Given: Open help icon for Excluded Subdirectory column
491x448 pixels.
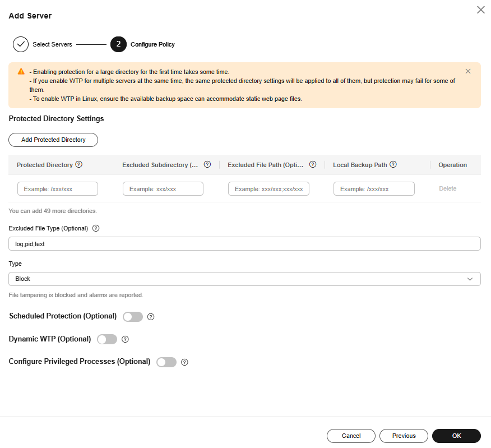Looking at the screenshot, I should click(x=207, y=164).
